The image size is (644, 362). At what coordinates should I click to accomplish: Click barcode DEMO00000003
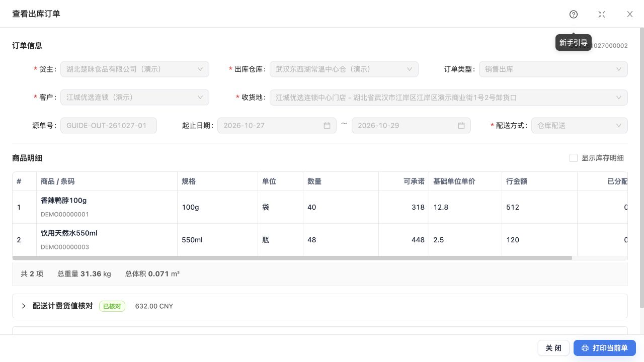[x=65, y=247]
